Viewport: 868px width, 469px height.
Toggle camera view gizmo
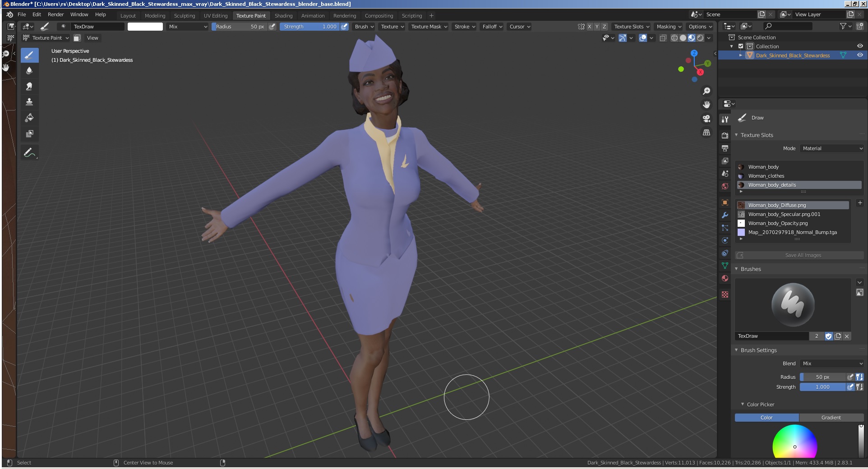pyautogui.click(x=706, y=119)
